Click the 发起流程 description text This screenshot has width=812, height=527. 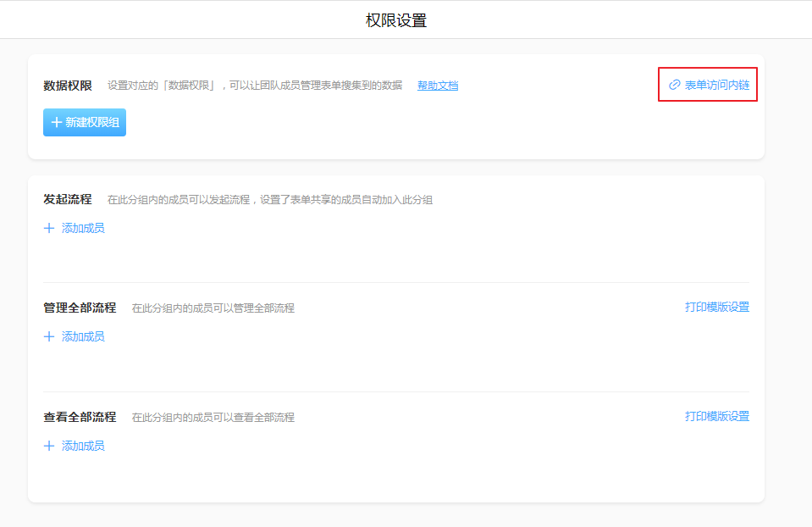[x=269, y=200]
